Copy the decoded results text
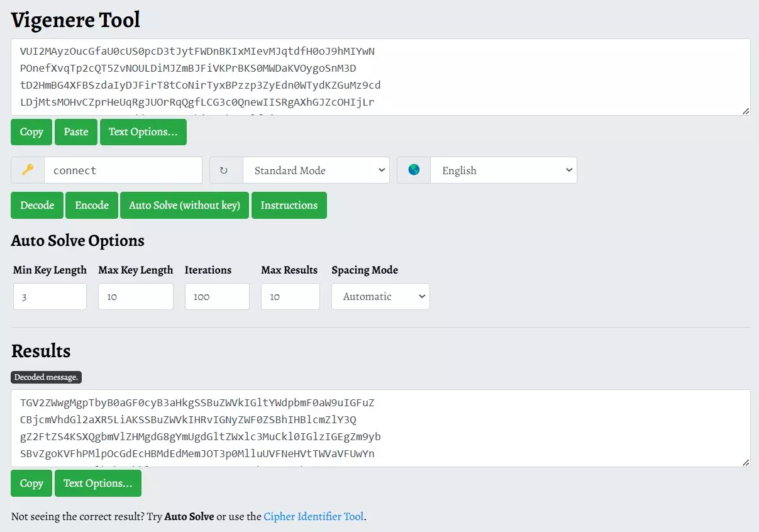This screenshot has height=532, width=759. (31, 484)
